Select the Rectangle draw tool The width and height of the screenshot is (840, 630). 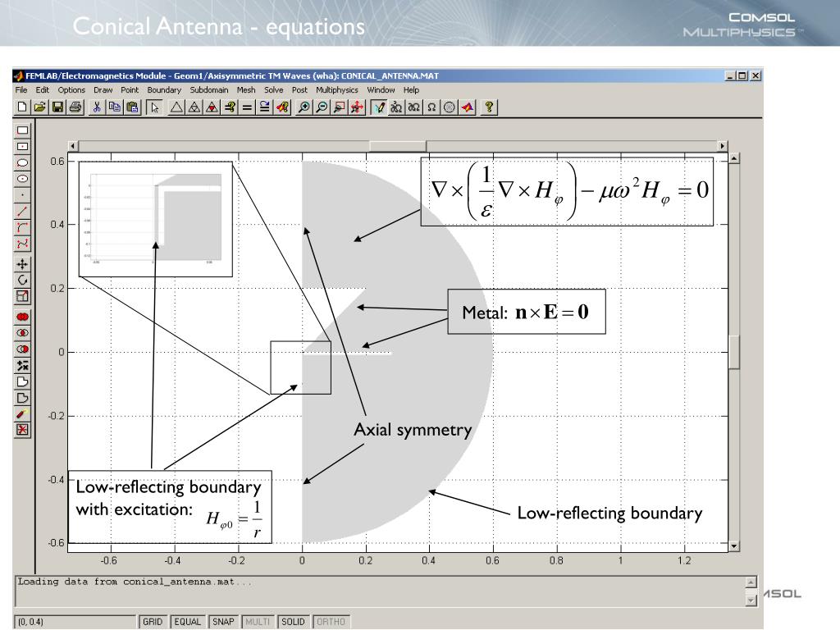(22, 130)
